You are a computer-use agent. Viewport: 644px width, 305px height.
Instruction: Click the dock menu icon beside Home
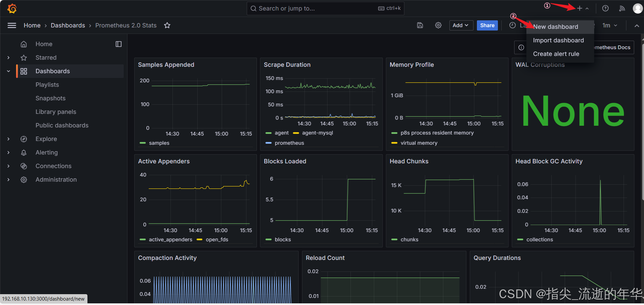click(119, 44)
